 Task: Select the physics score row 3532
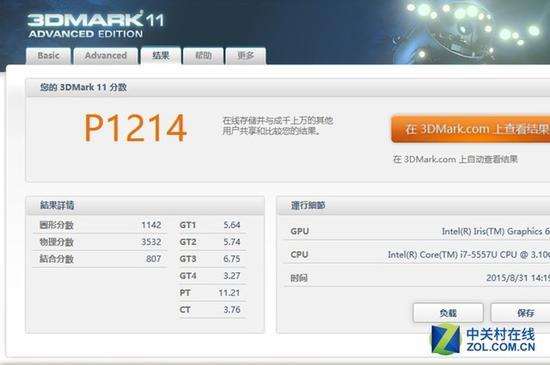[100, 242]
